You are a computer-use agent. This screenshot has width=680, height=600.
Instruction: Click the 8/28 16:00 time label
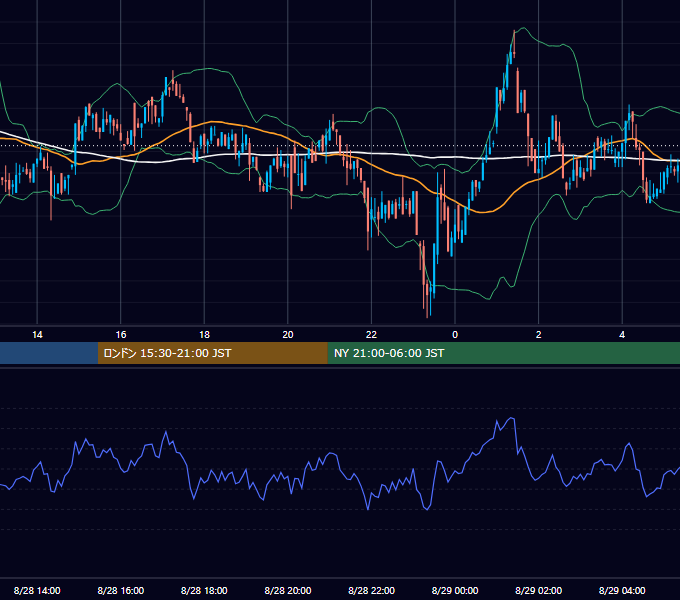(x=121, y=590)
